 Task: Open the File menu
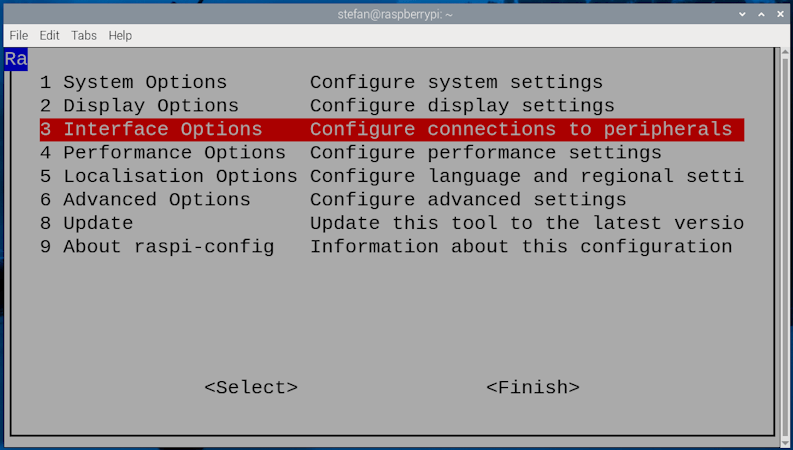tap(18, 35)
